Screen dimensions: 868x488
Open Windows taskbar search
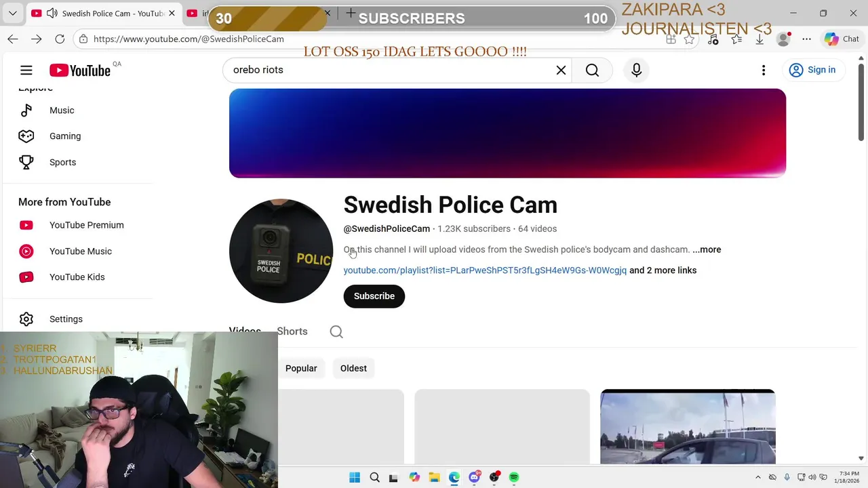click(374, 477)
